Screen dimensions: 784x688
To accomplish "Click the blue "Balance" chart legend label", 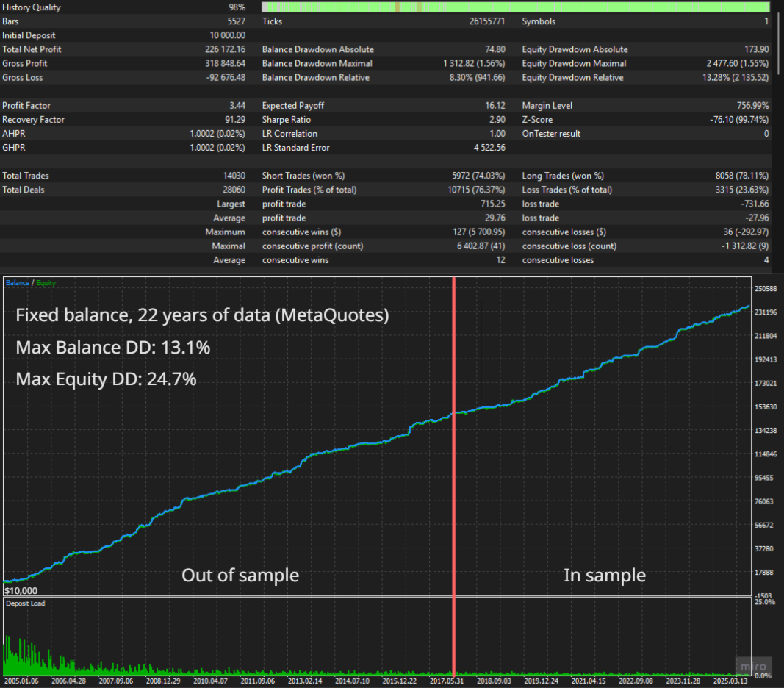I will (18, 283).
